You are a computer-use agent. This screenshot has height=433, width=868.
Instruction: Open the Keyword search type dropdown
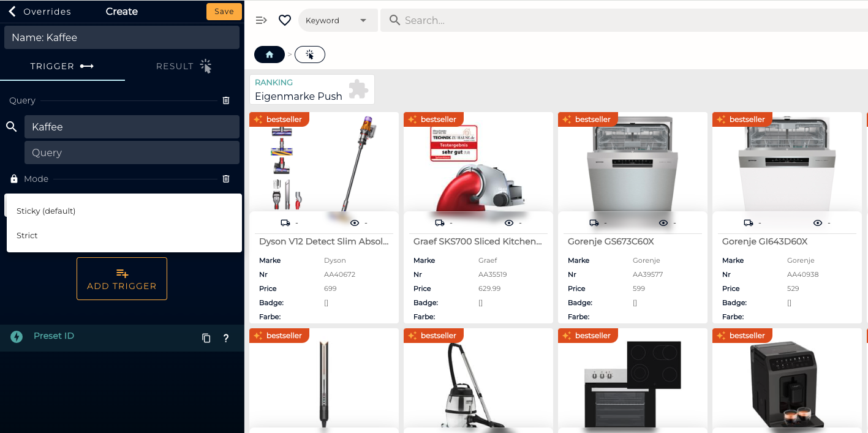[x=338, y=20]
